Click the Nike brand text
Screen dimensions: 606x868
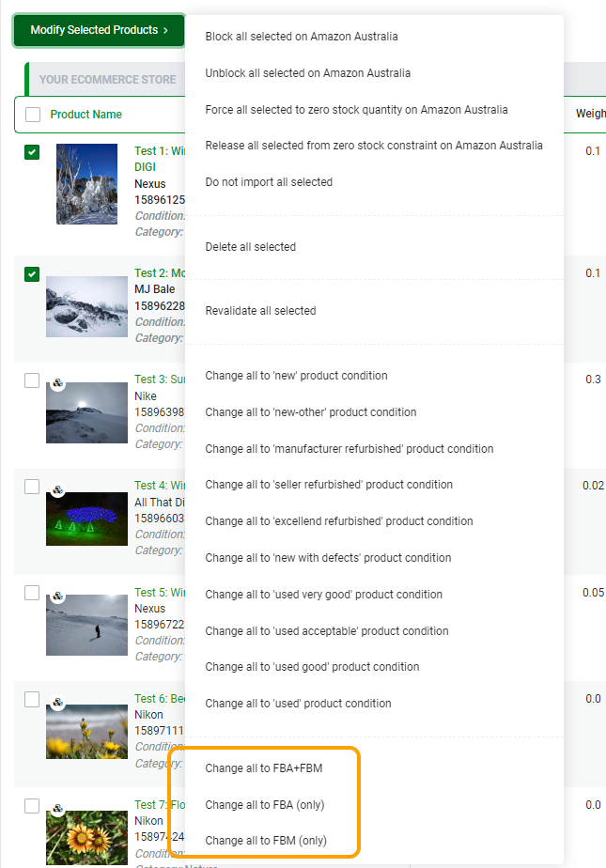[x=146, y=396]
